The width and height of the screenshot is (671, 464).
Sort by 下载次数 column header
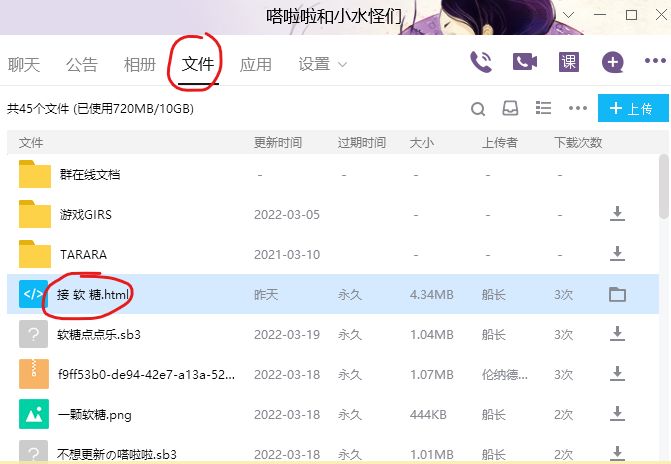pyautogui.click(x=578, y=143)
